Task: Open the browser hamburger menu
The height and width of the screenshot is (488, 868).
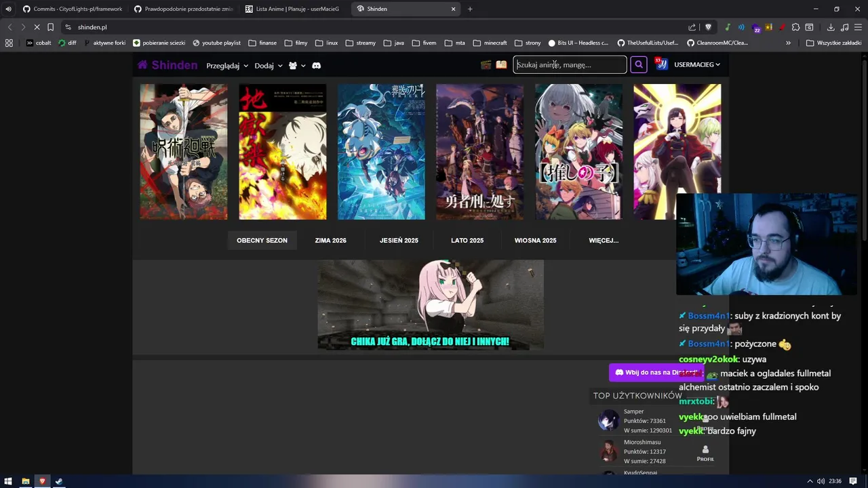Action: [x=858, y=27]
